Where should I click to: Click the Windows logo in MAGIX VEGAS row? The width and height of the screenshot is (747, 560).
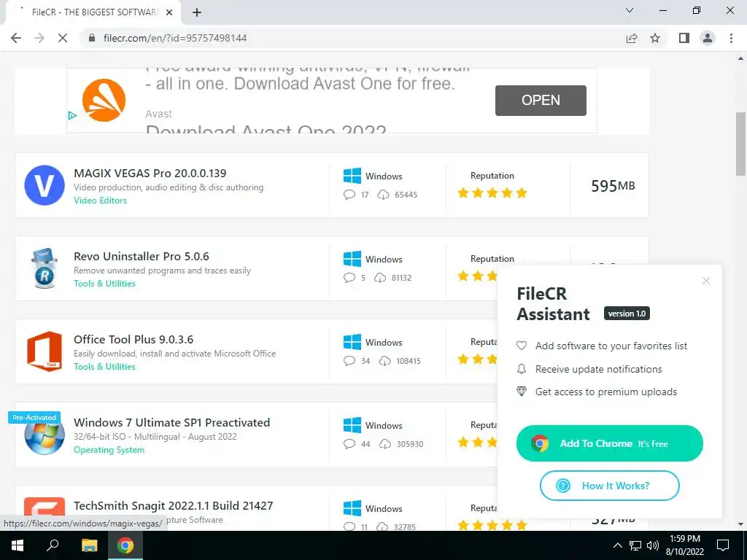[352, 176]
